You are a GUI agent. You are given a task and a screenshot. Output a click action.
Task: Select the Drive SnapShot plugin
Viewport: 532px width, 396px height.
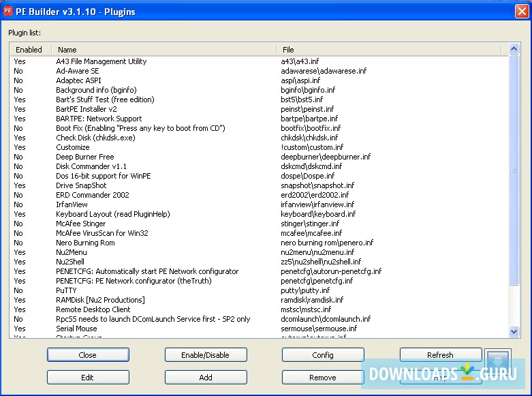(x=81, y=185)
